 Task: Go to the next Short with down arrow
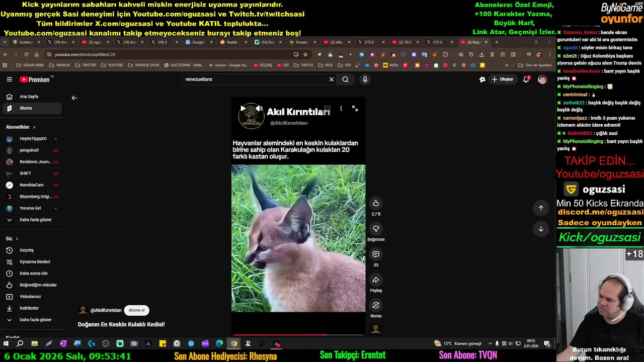tap(541, 229)
